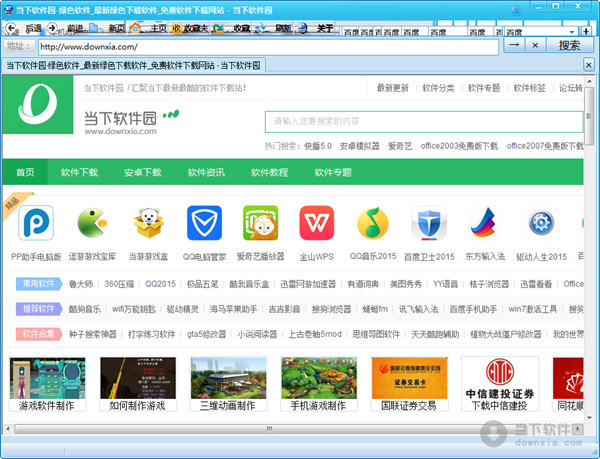Select the 当下软件园 browser page tab
This screenshot has width=600, height=459.
tap(134, 65)
